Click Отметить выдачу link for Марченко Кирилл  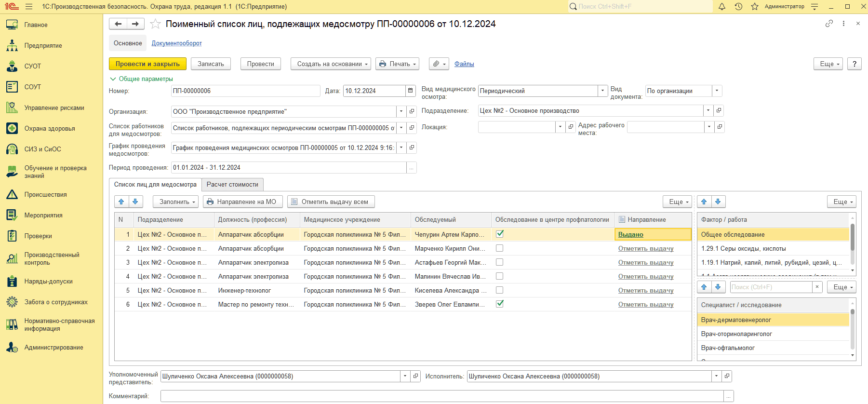click(x=646, y=248)
